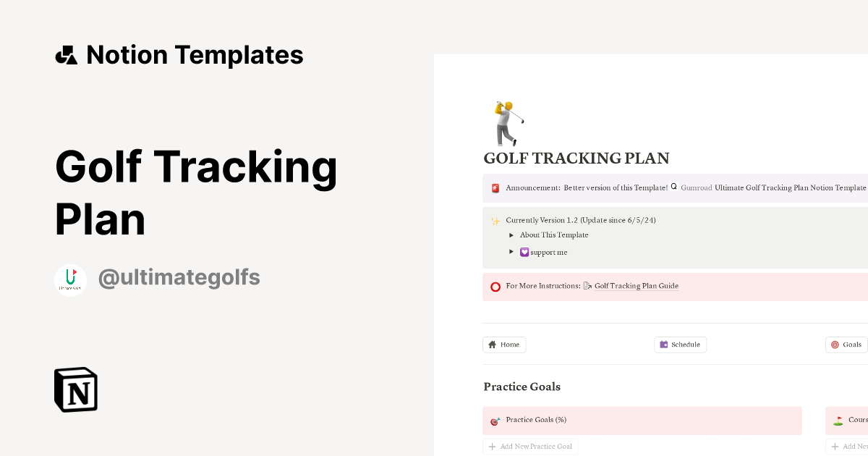Click the sparkles icon next to Version 1.2
Viewport: 868px width, 456px height.
click(495, 220)
